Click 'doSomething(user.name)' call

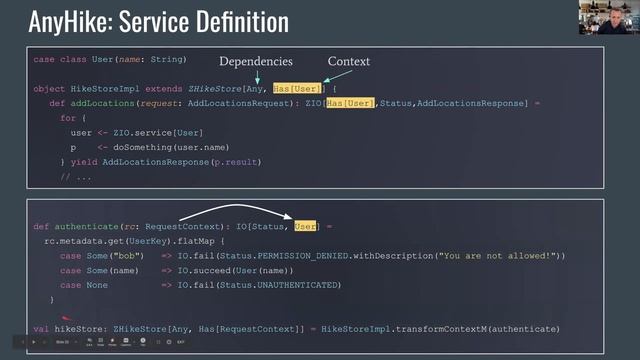[171, 147]
